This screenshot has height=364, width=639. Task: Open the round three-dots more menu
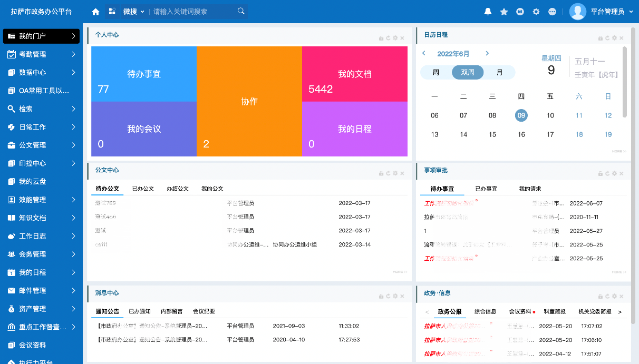[x=552, y=12]
